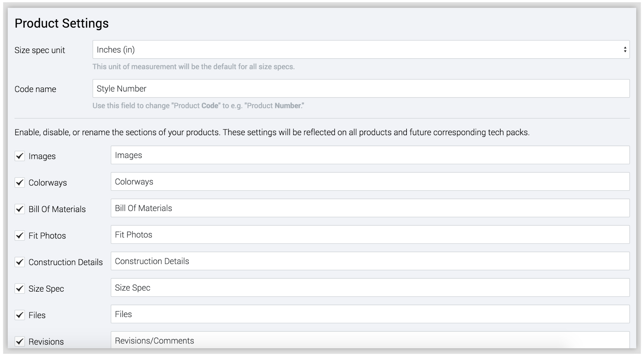Click the Code name text field
Screen dimensions: 644x356
click(x=361, y=89)
